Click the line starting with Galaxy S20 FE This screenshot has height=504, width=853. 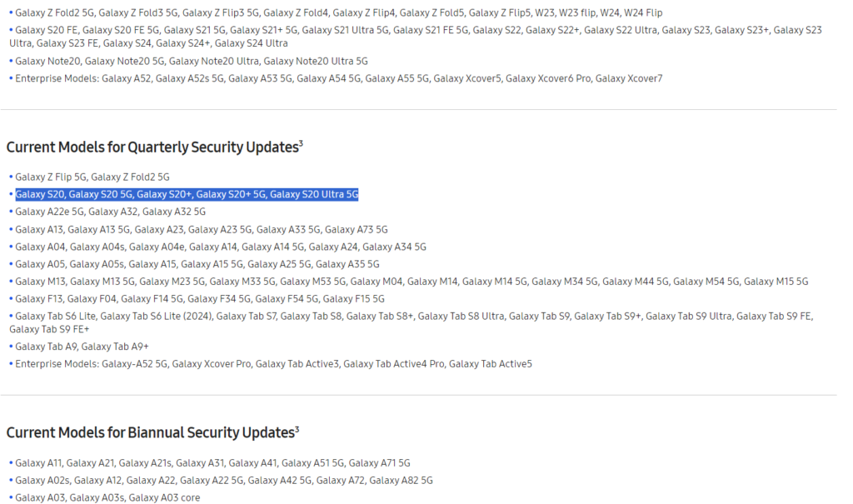click(x=416, y=37)
